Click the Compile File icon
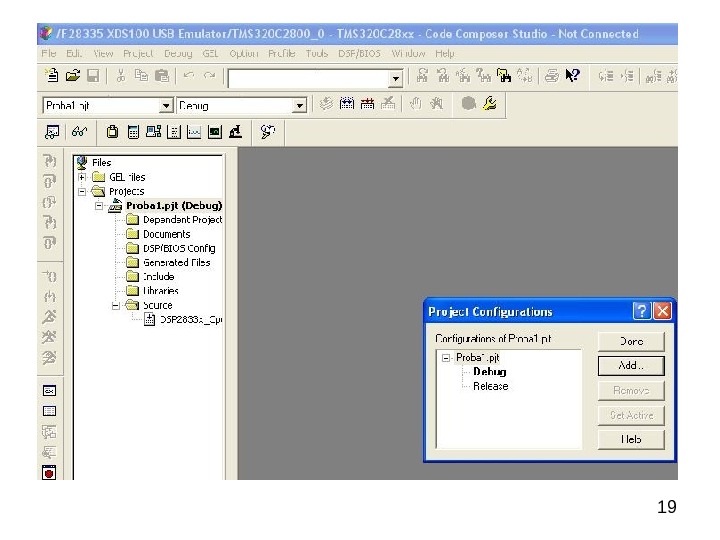Image resolution: width=720 pixels, height=540 pixels. click(x=326, y=104)
